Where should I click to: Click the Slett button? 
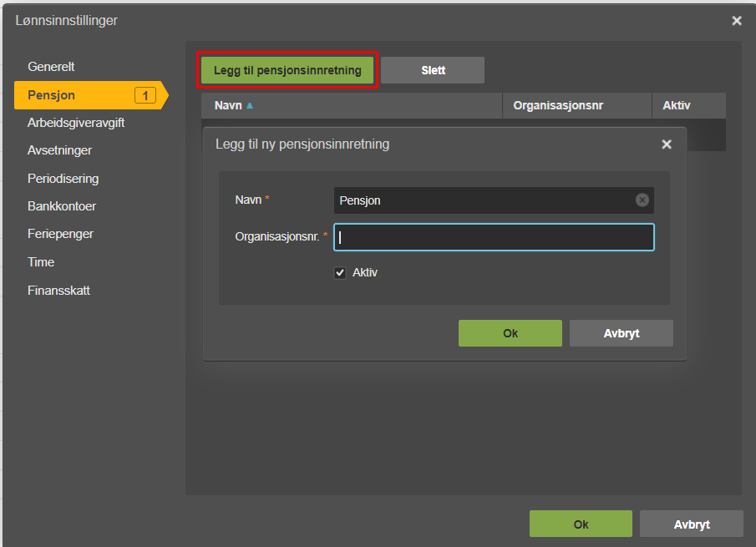pos(433,70)
